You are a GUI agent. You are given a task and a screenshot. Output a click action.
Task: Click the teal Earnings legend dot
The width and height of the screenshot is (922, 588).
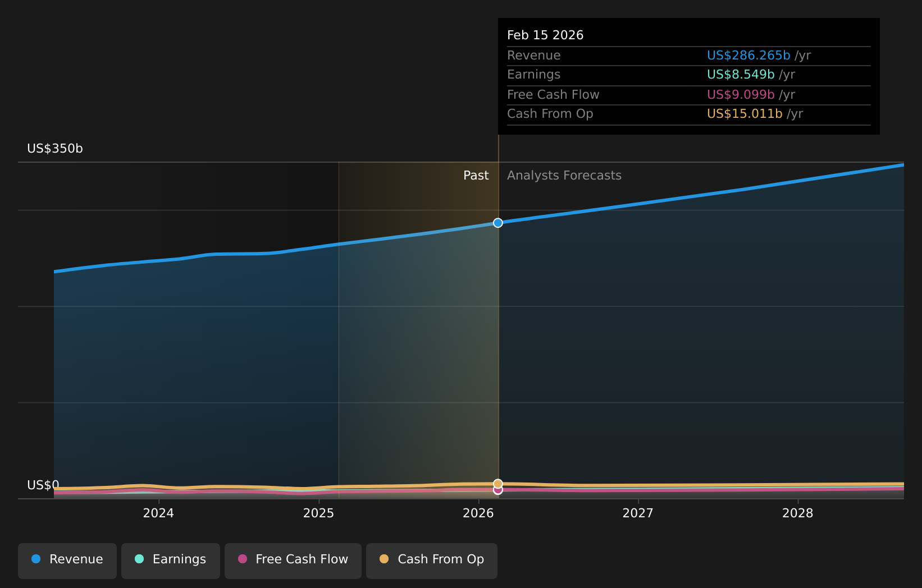tap(138, 559)
